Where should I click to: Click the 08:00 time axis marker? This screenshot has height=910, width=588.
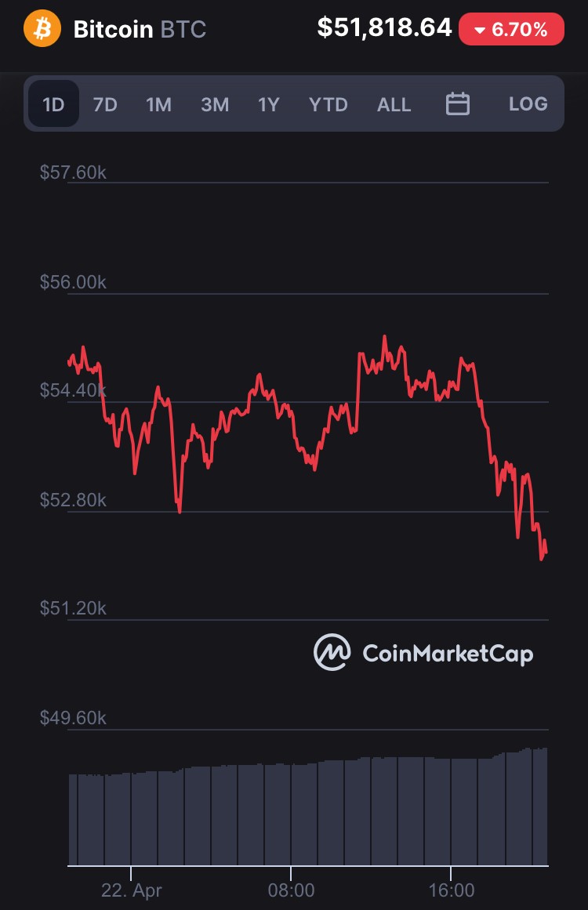pyautogui.click(x=291, y=890)
